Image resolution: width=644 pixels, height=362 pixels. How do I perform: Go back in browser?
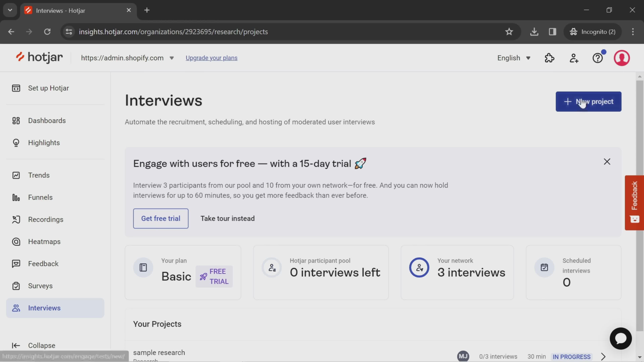(x=11, y=32)
